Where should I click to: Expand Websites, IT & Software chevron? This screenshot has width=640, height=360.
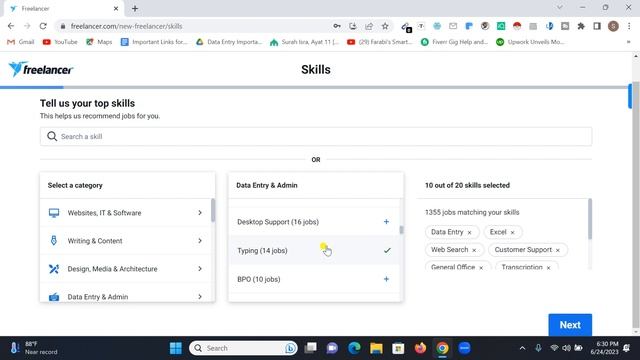[200, 213]
